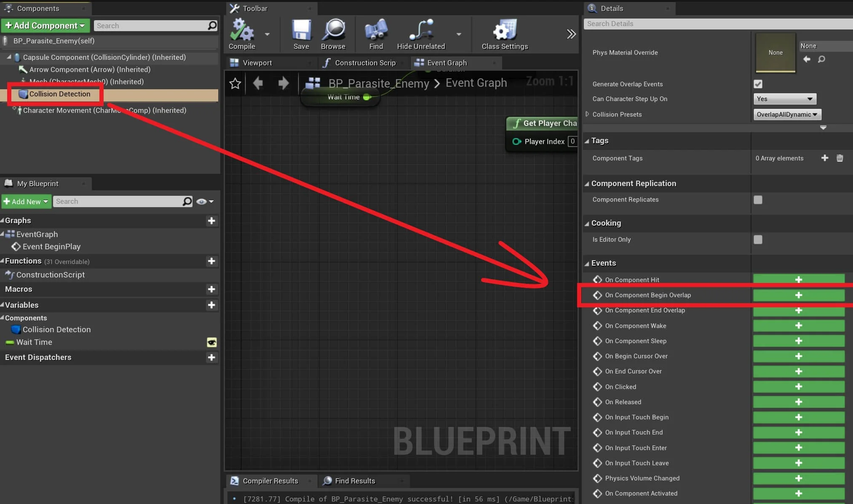Add a new event dispatcher with plus button

(x=211, y=357)
